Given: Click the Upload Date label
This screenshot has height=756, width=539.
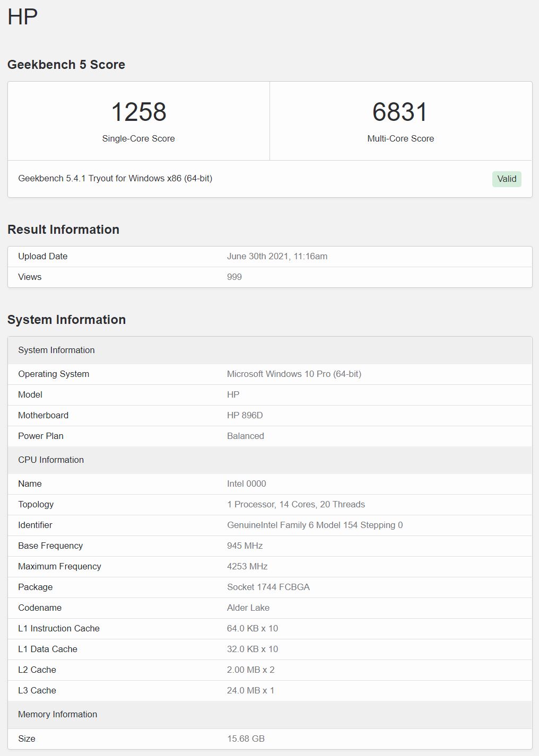Looking at the screenshot, I should pyautogui.click(x=42, y=256).
